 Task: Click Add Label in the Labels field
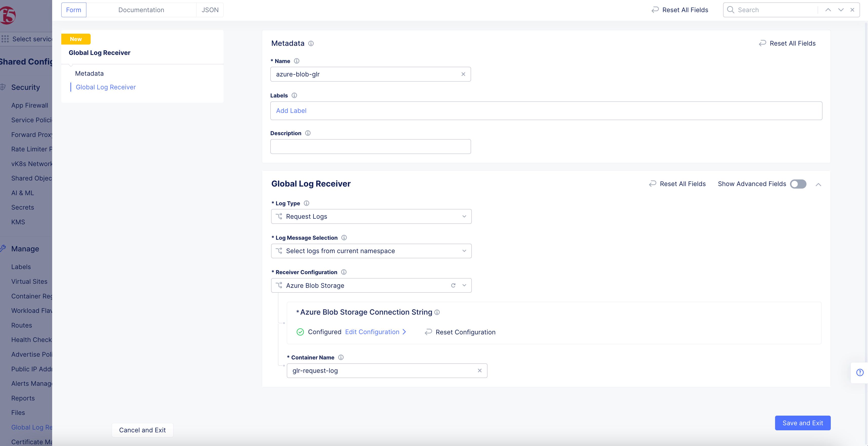(291, 111)
